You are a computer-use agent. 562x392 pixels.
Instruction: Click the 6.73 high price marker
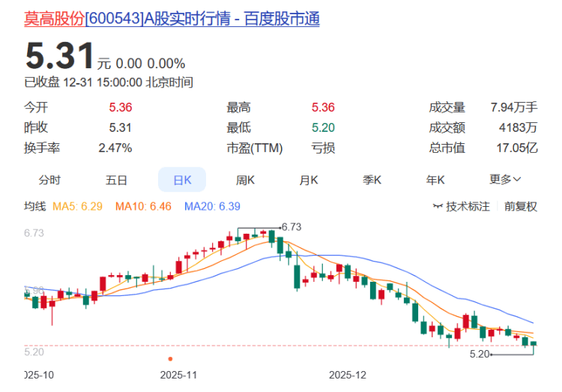click(291, 227)
